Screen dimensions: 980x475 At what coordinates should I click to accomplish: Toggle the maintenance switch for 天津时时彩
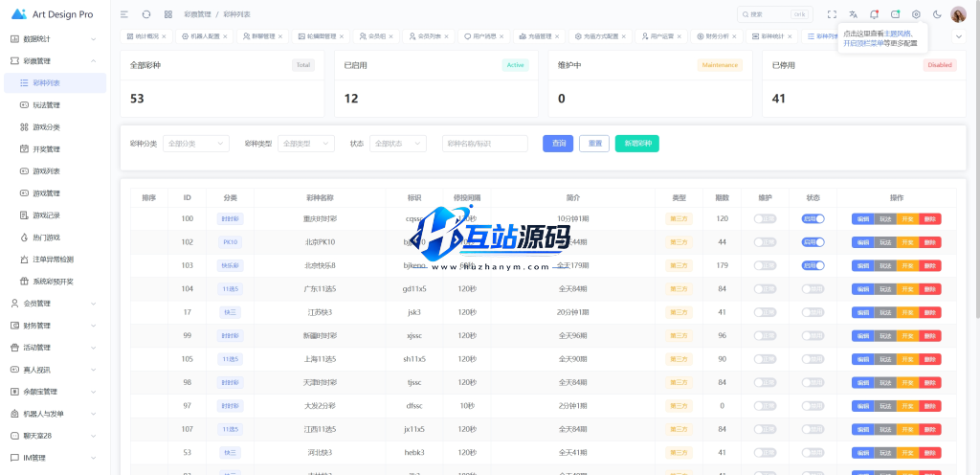tap(765, 382)
